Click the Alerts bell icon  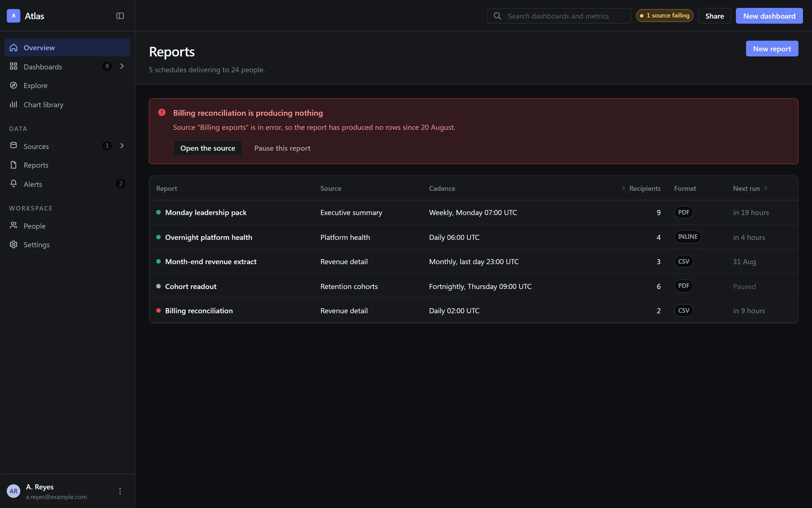14,184
